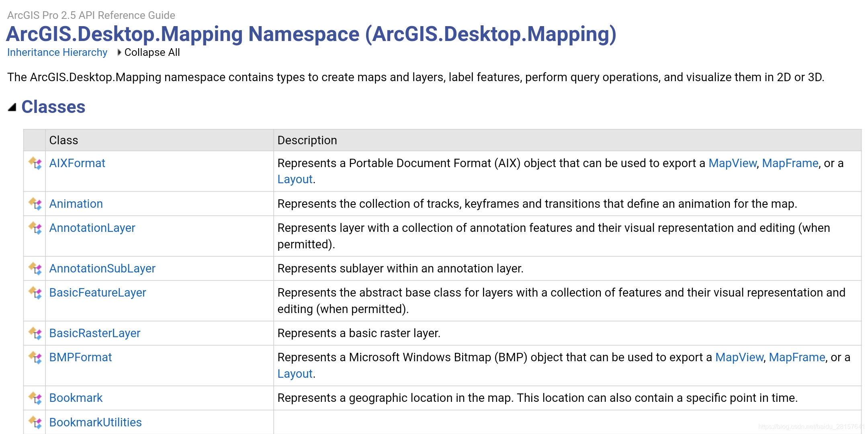Click the AnnotationLayer description text

point(554,236)
